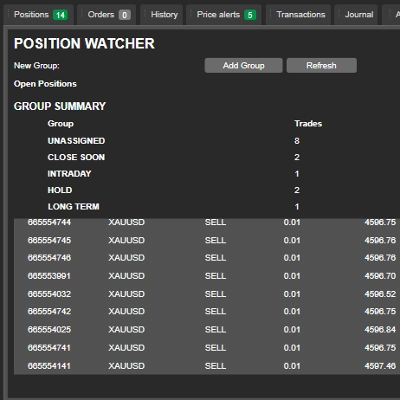The width and height of the screenshot is (400, 400).
Task: Click the 'Open Positions' label
Action: 45,84
